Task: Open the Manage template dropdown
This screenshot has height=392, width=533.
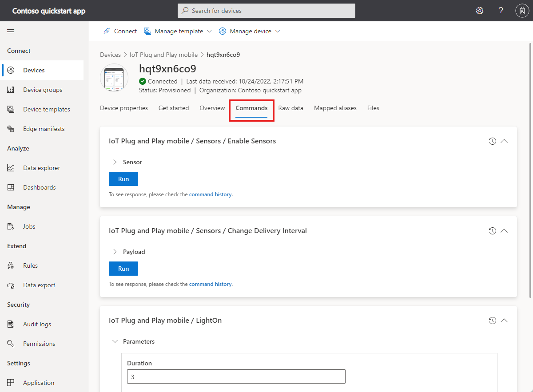Action: click(178, 31)
